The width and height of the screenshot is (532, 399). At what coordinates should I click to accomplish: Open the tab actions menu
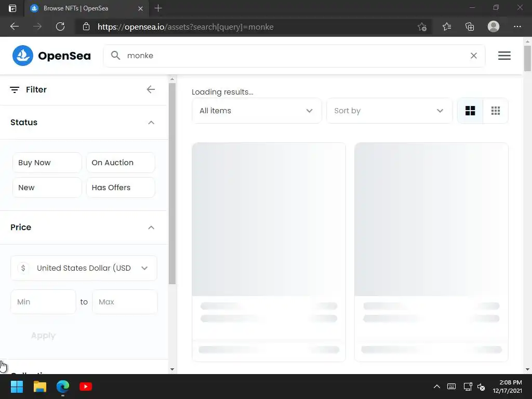(x=12, y=8)
